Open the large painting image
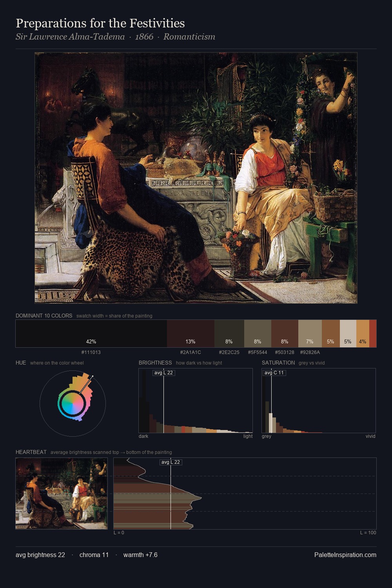Image resolution: width=392 pixels, height=588 pixels. (x=196, y=178)
